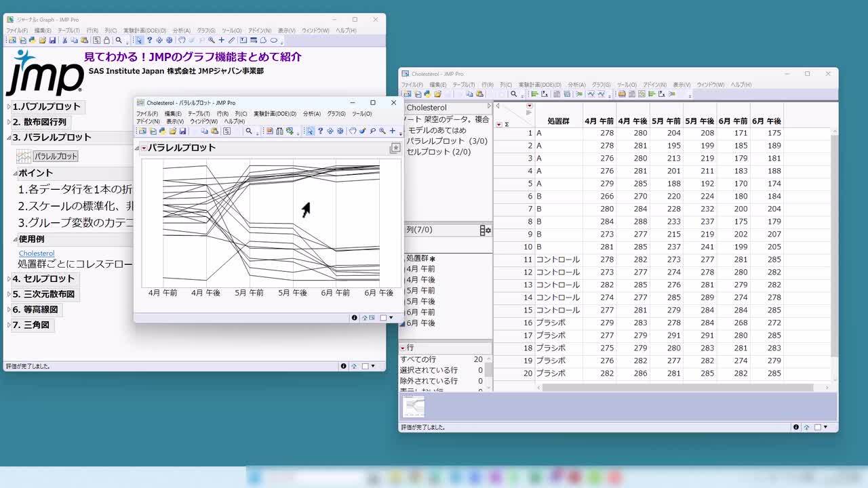
Task: Select the arrow tool in Journal window toolbar
Action: tap(139, 40)
